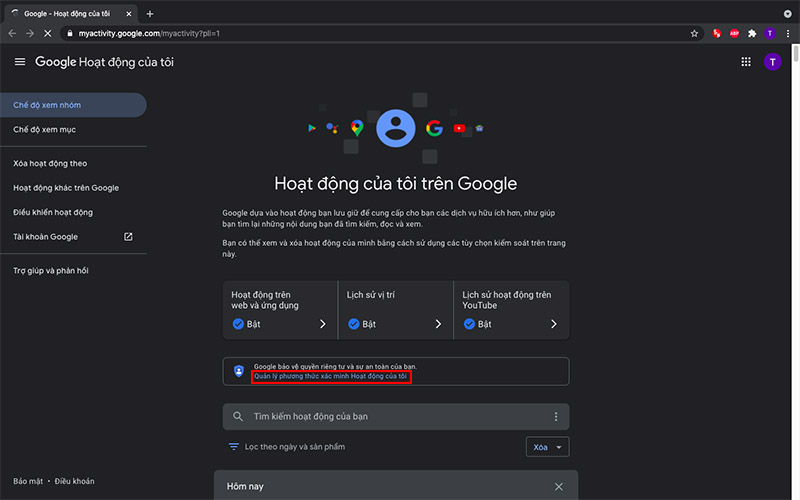Expand Lịch sử hoạt động trên YouTube chevron

point(554,324)
